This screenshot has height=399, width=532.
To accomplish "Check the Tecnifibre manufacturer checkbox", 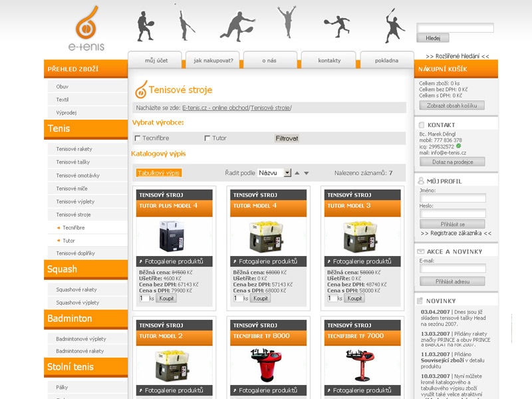I will [138, 138].
